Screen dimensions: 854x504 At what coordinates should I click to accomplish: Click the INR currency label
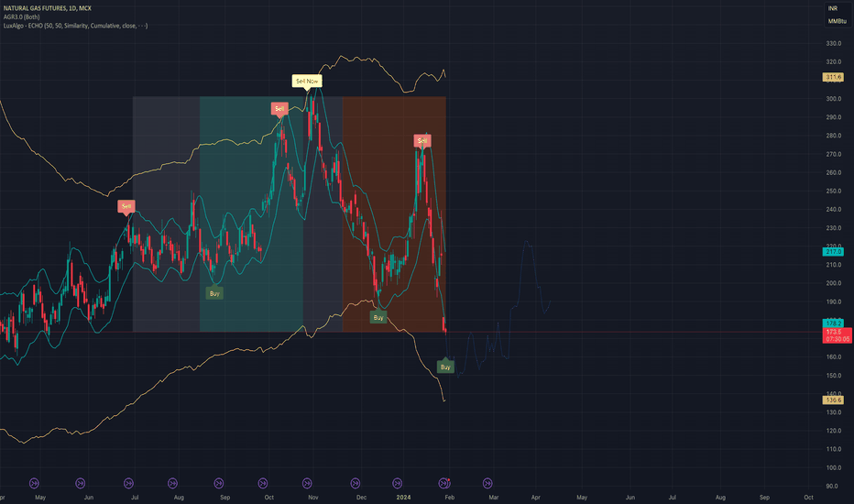tap(833, 8)
